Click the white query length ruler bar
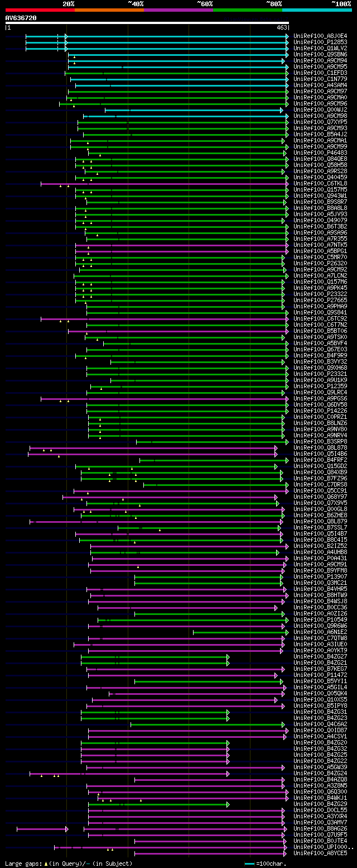Screen dimensions: 357x868 tap(147, 23)
